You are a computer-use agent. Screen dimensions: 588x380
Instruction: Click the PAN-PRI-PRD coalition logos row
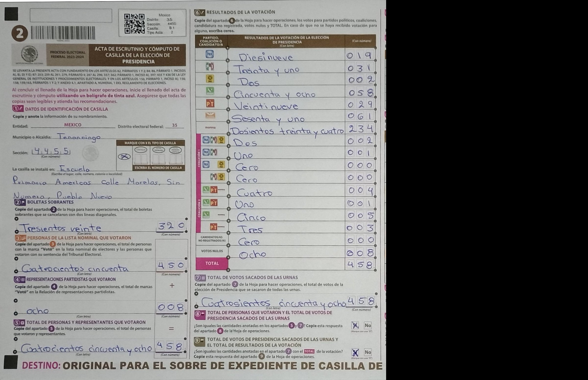point(214,140)
